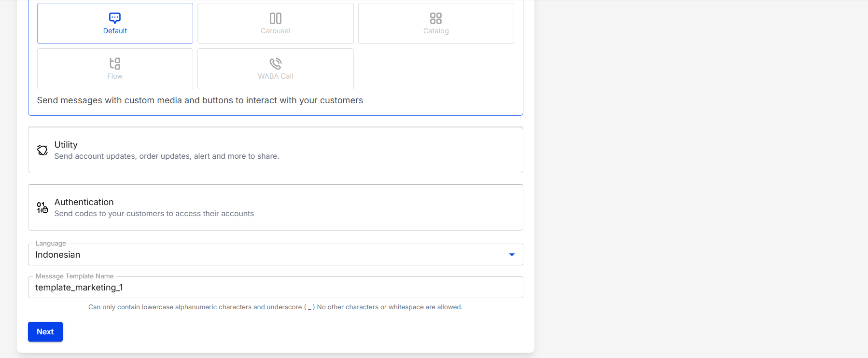
Task: Click the WABA Call phone icon
Action: [x=276, y=64]
